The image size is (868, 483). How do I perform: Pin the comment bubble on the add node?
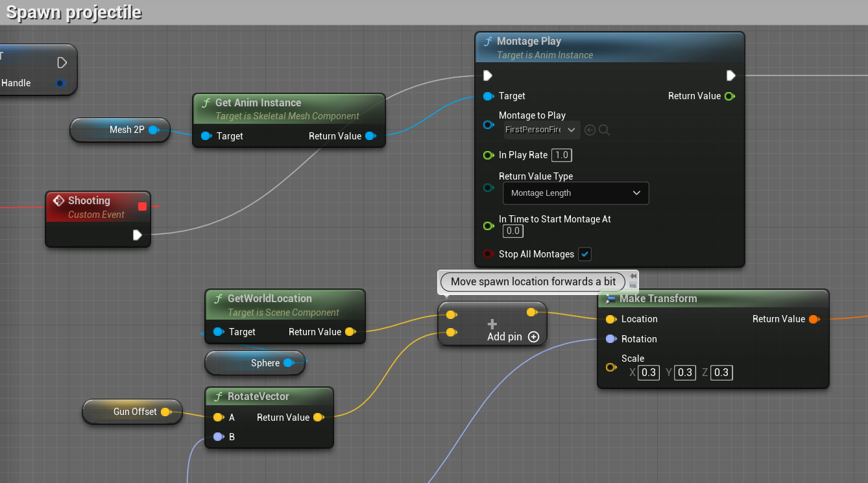coord(633,276)
